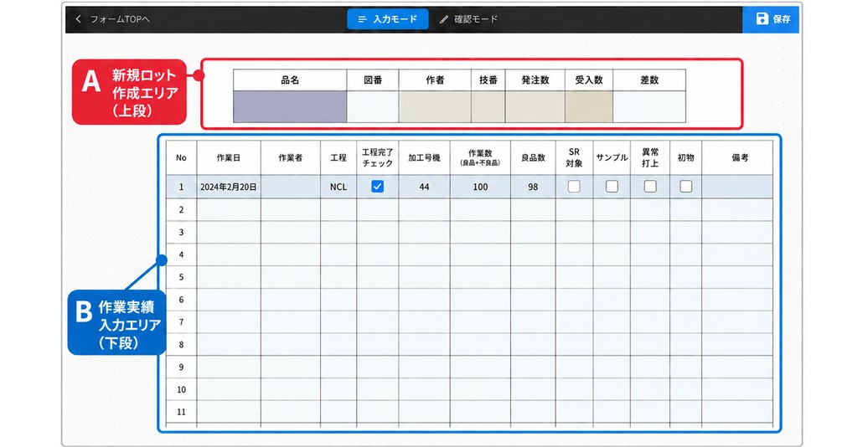Click the No column header
The image size is (868, 447).
(181, 157)
